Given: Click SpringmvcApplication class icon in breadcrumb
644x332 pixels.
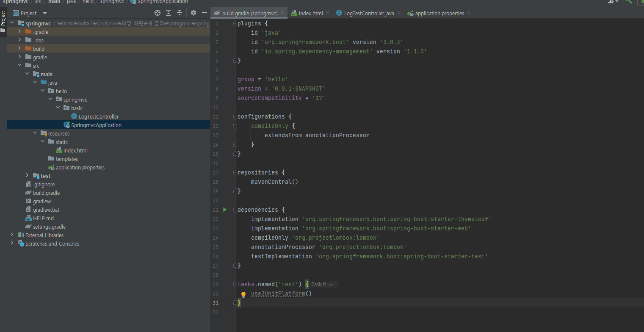Looking at the screenshot, I should [133, 2].
